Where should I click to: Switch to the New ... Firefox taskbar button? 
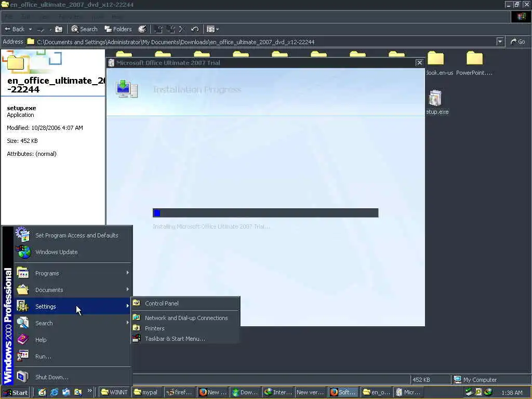click(x=212, y=392)
